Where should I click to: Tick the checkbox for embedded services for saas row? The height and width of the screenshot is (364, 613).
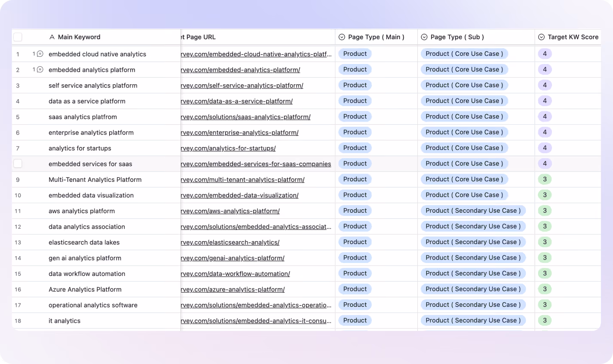point(18,163)
